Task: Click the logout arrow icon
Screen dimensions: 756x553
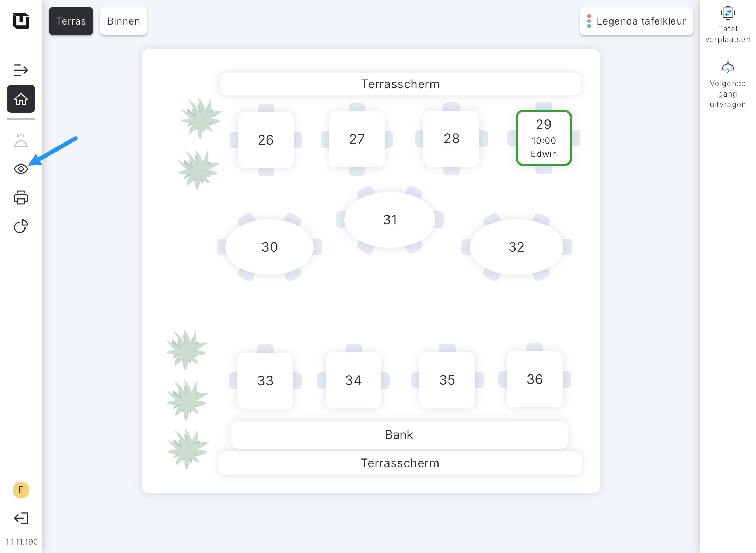Action: [21, 518]
